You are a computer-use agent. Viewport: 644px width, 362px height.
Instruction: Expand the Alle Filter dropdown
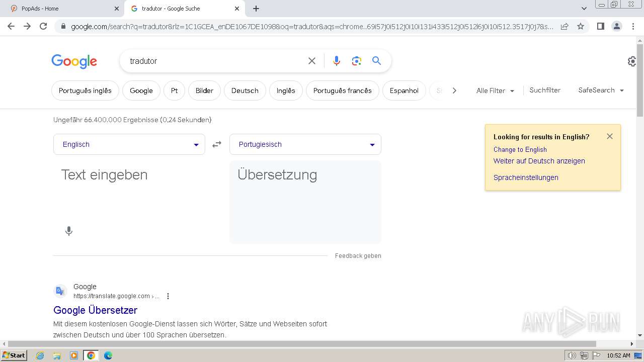pyautogui.click(x=495, y=90)
